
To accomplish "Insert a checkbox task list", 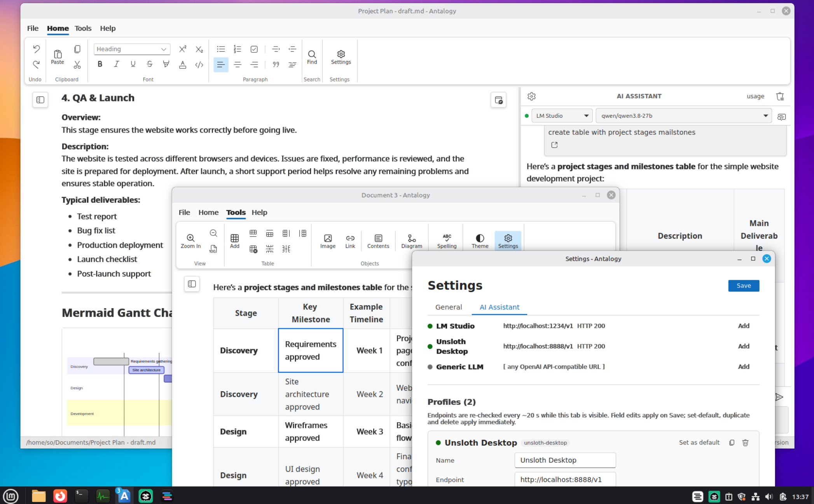I will pos(254,49).
